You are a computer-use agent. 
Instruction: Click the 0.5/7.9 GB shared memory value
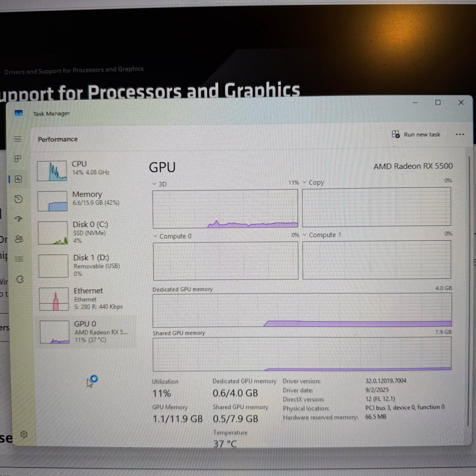click(x=235, y=419)
